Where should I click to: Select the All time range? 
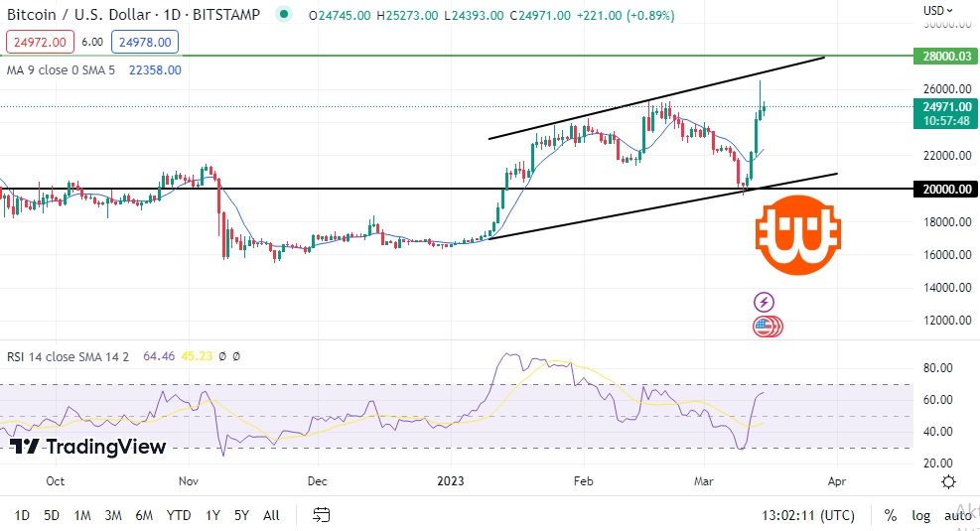pyautogui.click(x=271, y=515)
